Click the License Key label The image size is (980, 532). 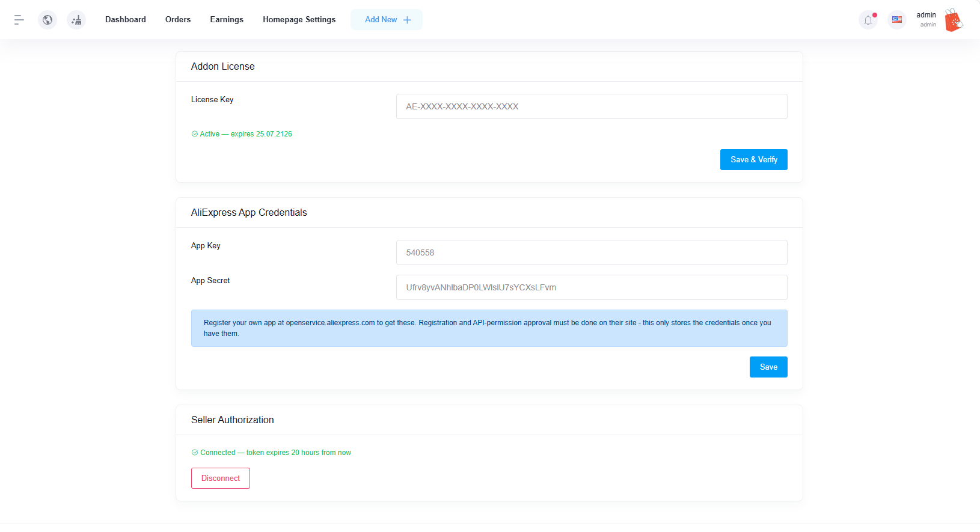point(212,99)
